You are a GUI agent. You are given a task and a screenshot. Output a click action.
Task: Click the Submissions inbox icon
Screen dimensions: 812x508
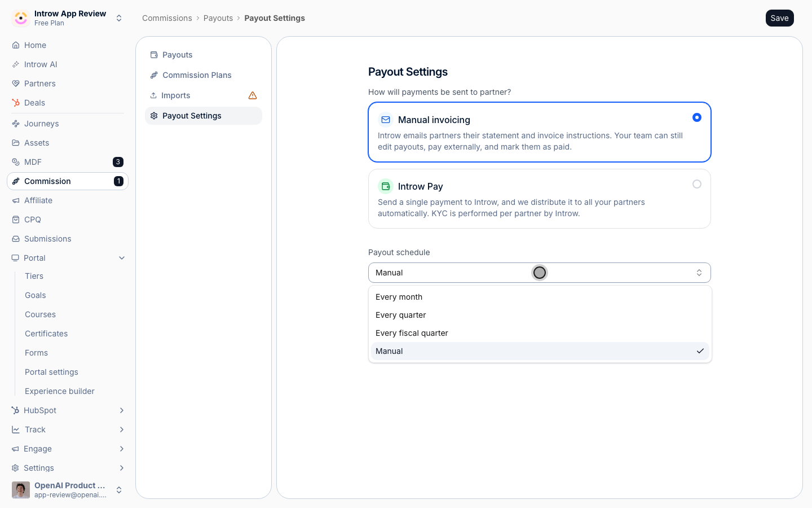coord(16,239)
